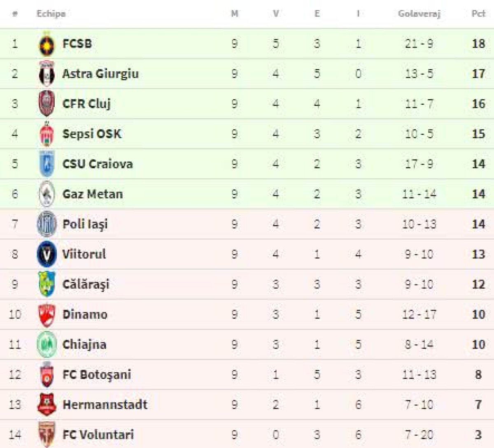Select the FC Voluntari badge
494x448 pixels.
pyautogui.click(x=47, y=434)
